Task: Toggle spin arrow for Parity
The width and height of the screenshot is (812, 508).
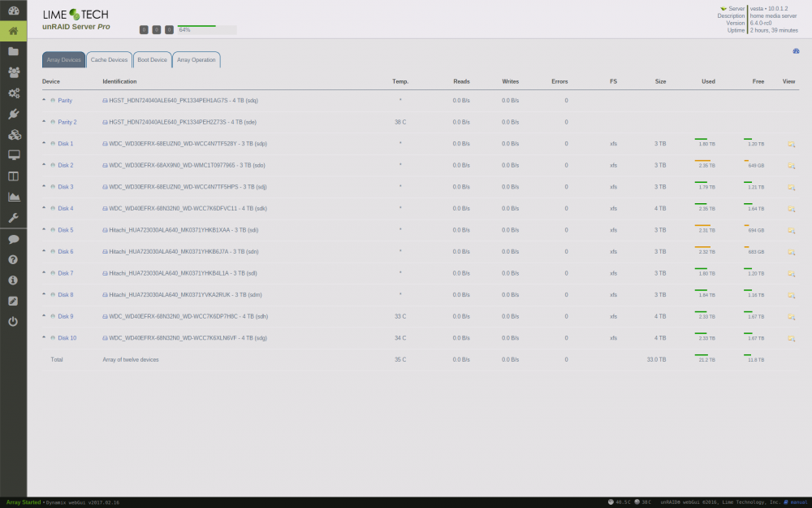Action: pyautogui.click(x=44, y=99)
